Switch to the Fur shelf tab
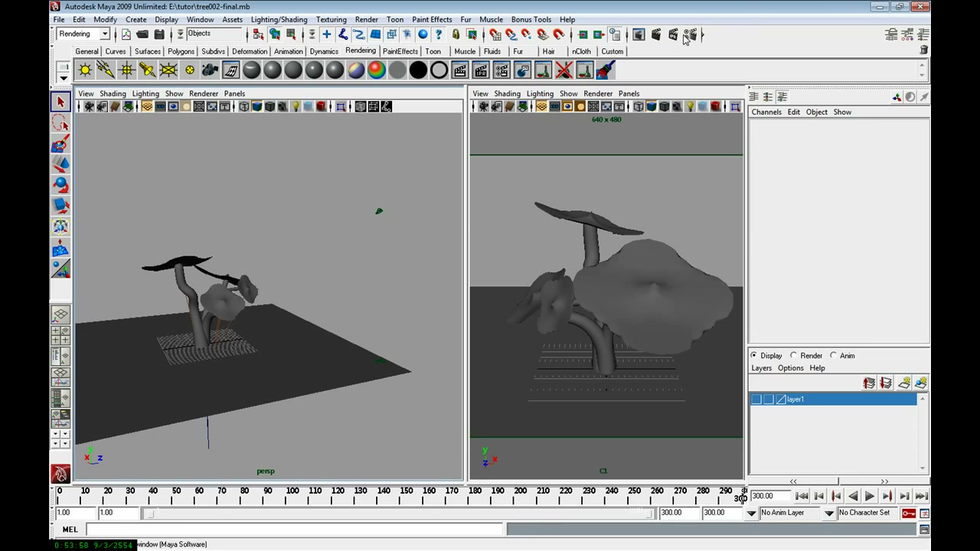980x551 pixels. tap(518, 51)
